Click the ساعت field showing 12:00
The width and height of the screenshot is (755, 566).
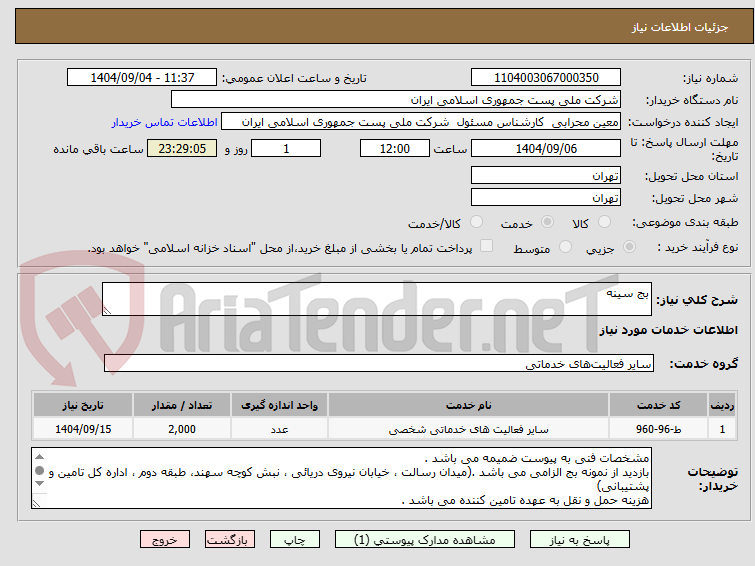click(394, 148)
